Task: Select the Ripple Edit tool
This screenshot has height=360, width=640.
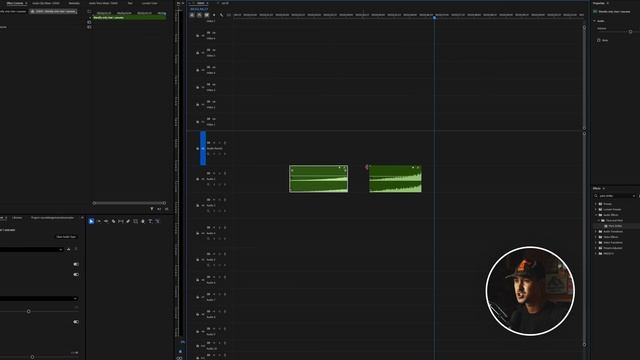Action: pyautogui.click(x=106, y=221)
